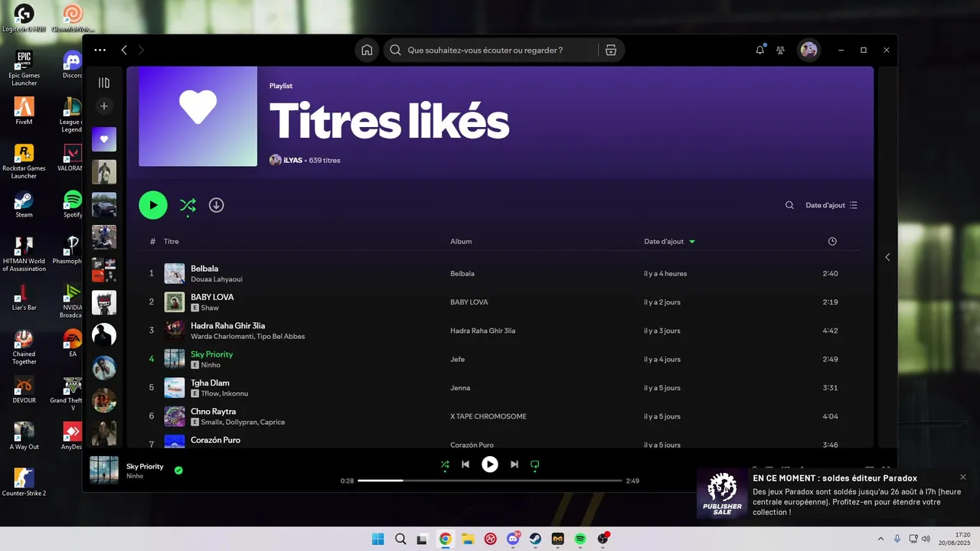Collapse Your Library sidebar icon
The image size is (980, 551).
[104, 83]
